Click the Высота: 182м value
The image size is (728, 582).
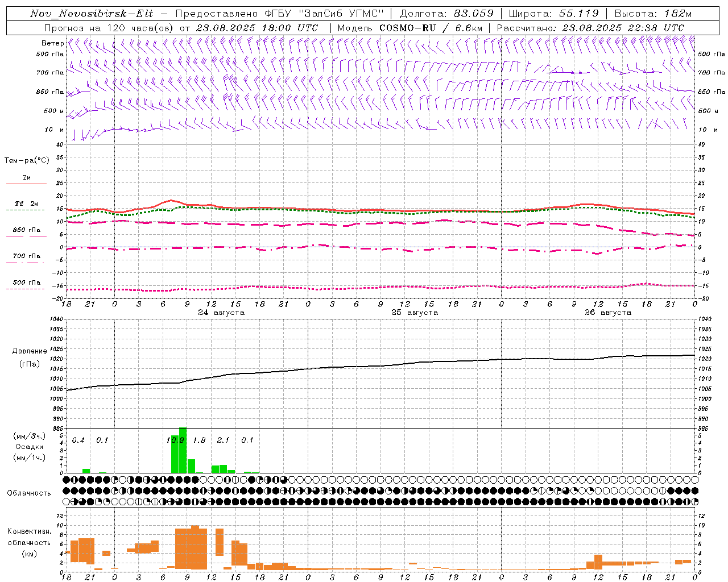point(653,14)
